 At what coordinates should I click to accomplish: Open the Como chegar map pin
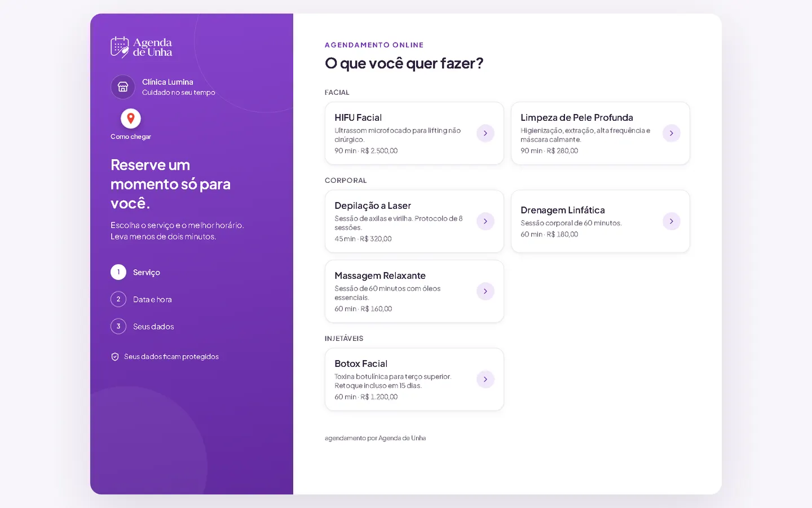click(131, 119)
